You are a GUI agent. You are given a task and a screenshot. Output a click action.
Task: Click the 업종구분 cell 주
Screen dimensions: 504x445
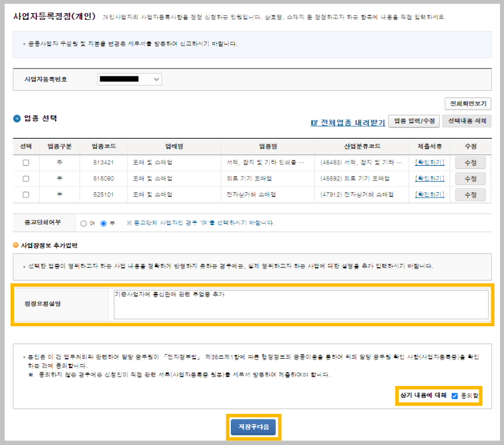(60, 162)
